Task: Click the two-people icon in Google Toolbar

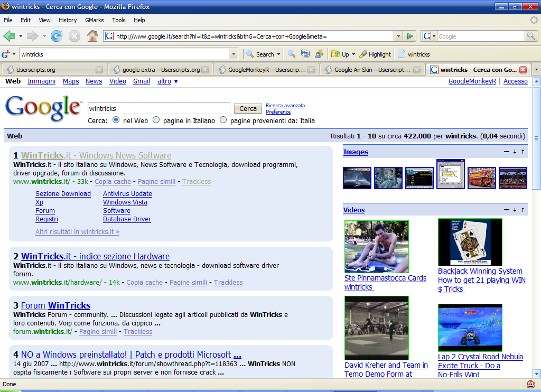Action: 319,54
